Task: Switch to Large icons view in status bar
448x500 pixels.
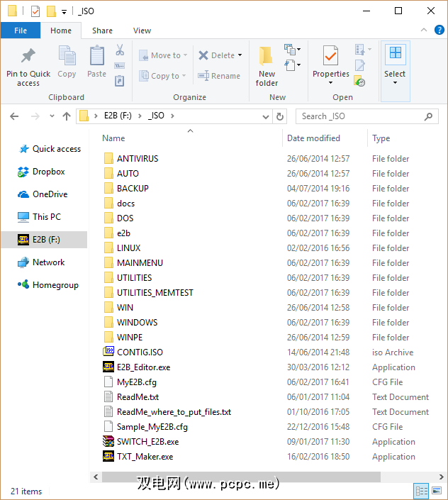Action: pyautogui.click(x=437, y=491)
